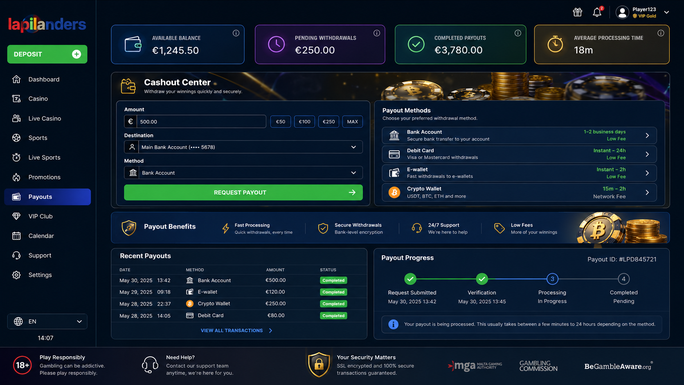The image size is (684, 385).
Task: Expand Debit Card payout method chevron
Action: 647,154
